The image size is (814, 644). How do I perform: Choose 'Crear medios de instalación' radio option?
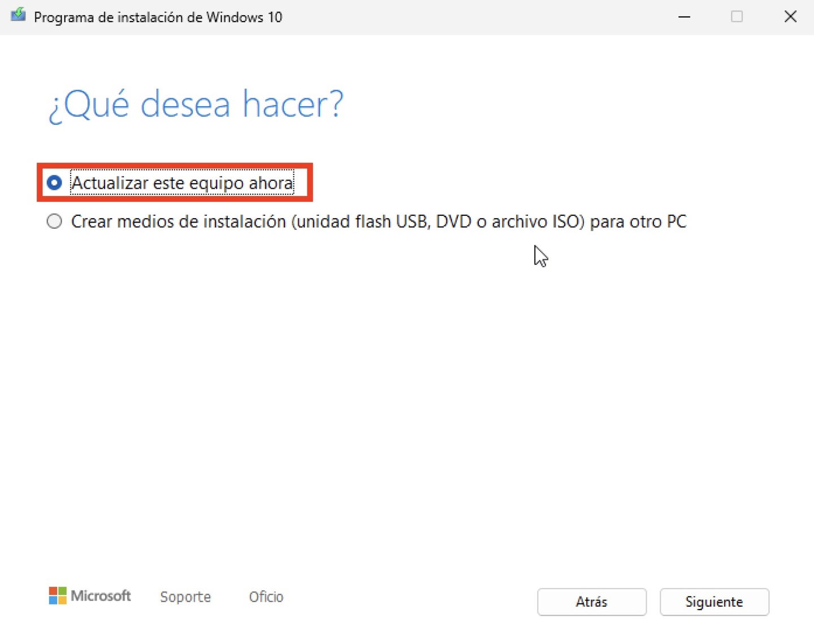point(54,221)
